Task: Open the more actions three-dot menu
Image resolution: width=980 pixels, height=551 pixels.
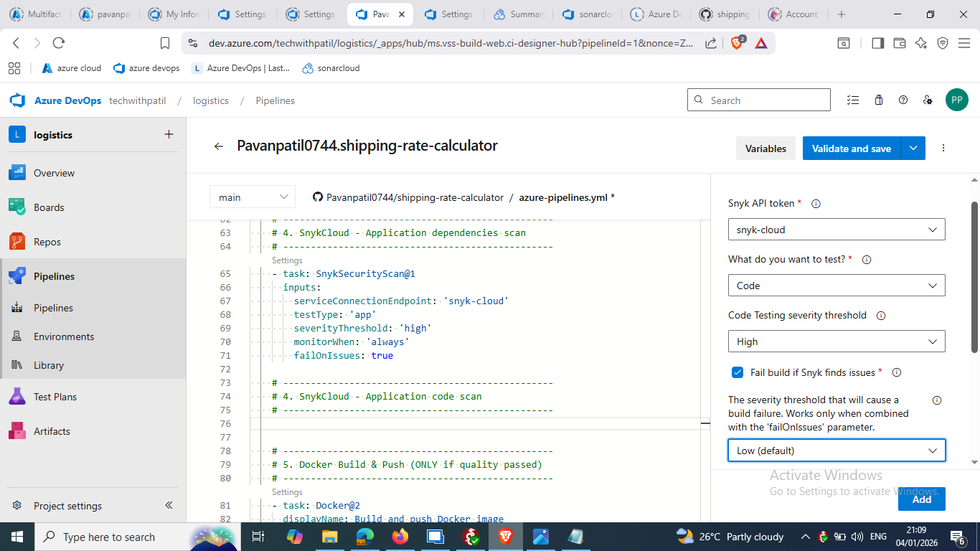Action: click(x=943, y=149)
